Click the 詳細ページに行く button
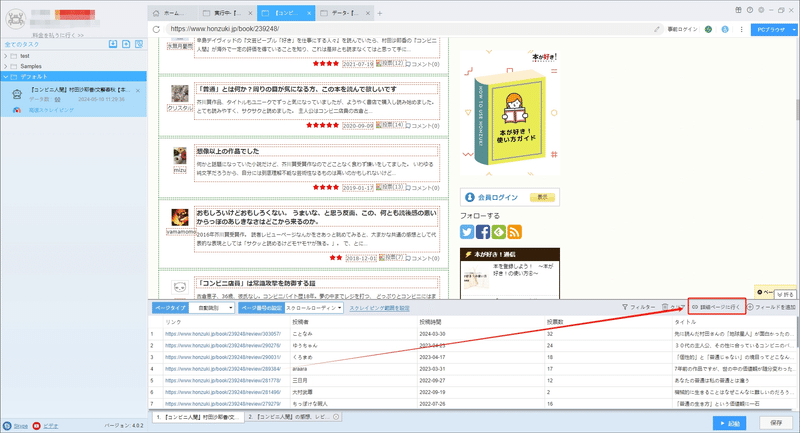Viewport: 800px width, 433px height. (716, 307)
